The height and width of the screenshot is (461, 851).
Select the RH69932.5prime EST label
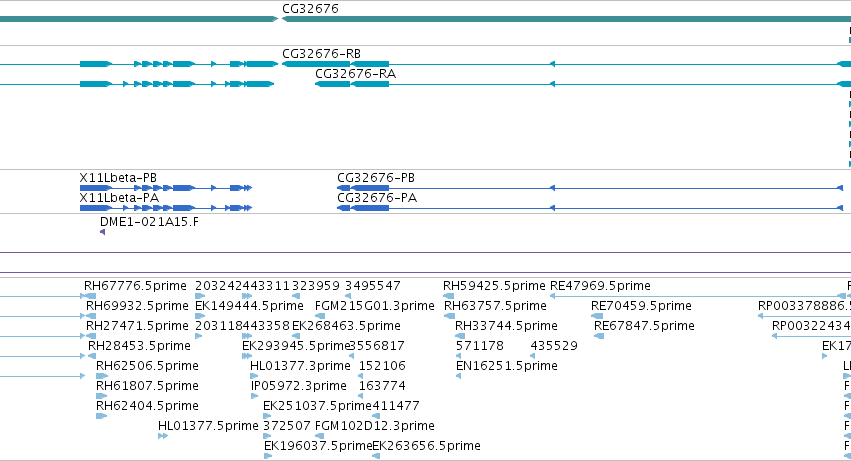tap(137, 306)
